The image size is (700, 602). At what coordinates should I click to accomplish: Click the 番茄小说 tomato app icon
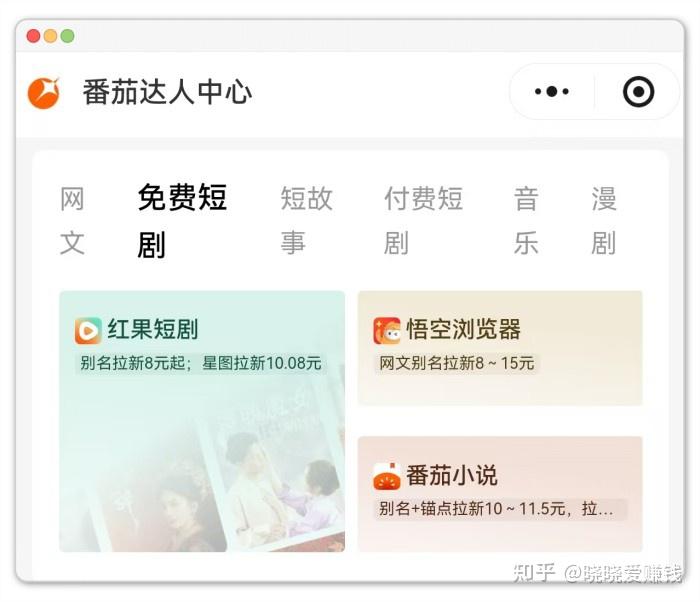[387, 477]
